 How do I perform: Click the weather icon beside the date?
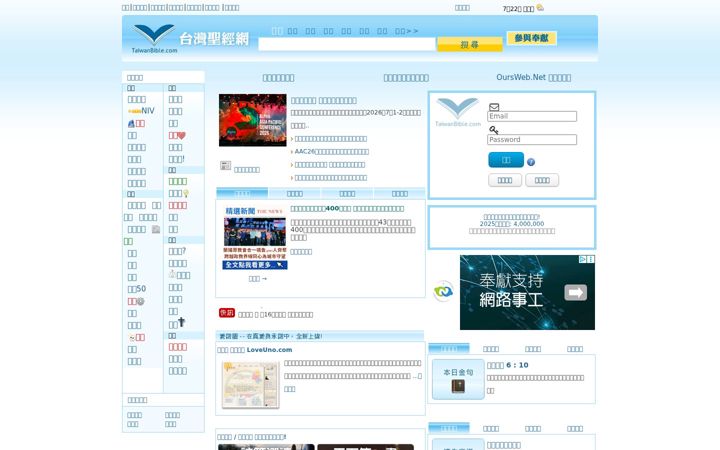tap(540, 7)
